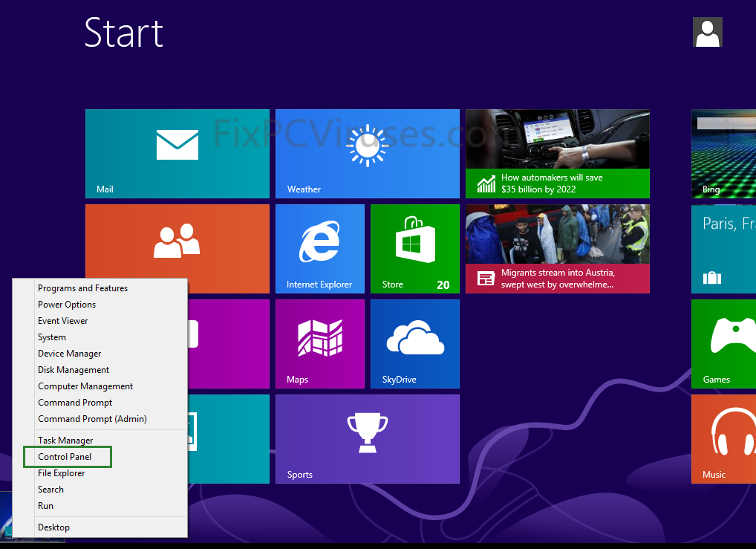
Task: Open the Music headphones tile
Action: point(723,438)
